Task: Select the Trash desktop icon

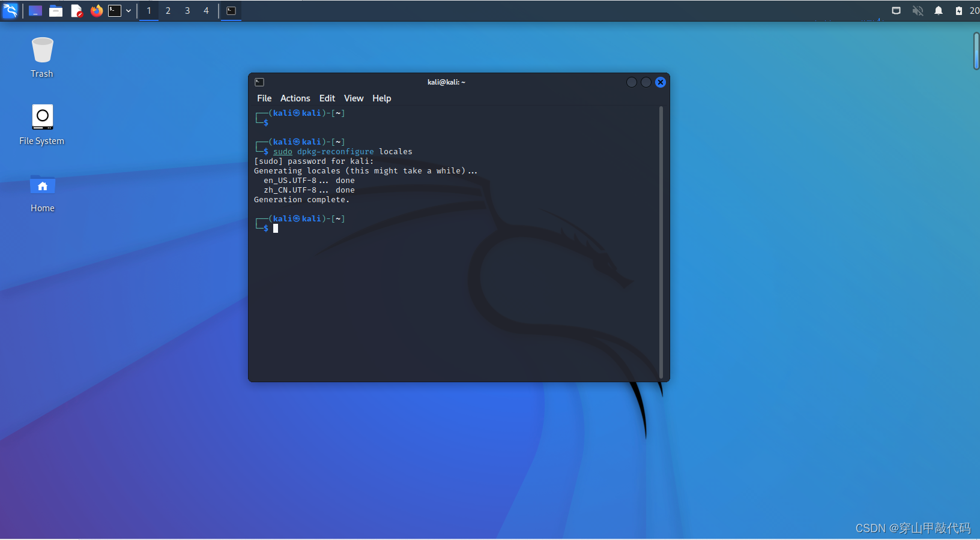Action: (42, 58)
